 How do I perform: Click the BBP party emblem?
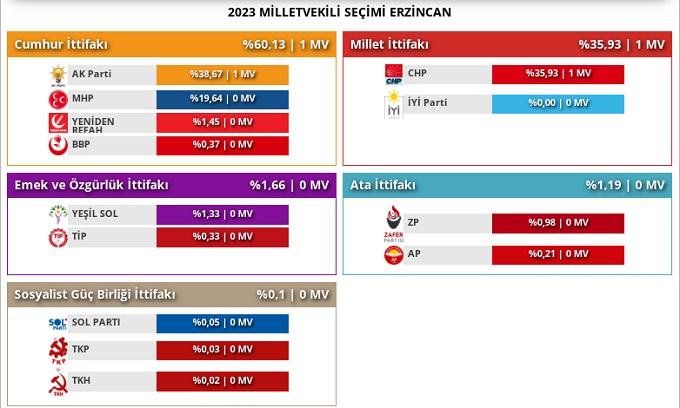pyautogui.click(x=57, y=146)
